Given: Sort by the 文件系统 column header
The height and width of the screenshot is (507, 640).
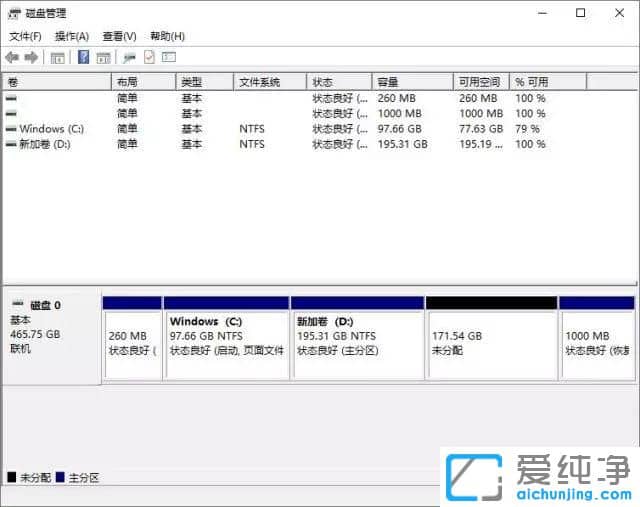Looking at the screenshot, I should (x=259, y=82).
